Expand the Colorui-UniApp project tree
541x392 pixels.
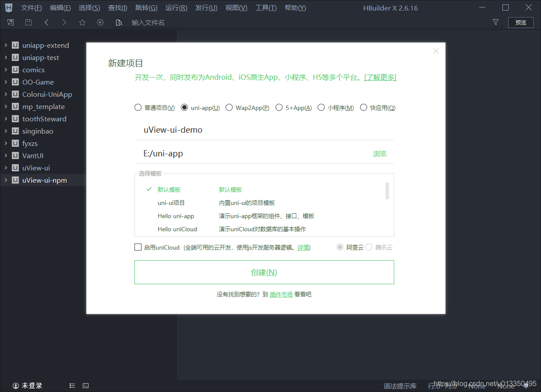[x=6, y=94]
